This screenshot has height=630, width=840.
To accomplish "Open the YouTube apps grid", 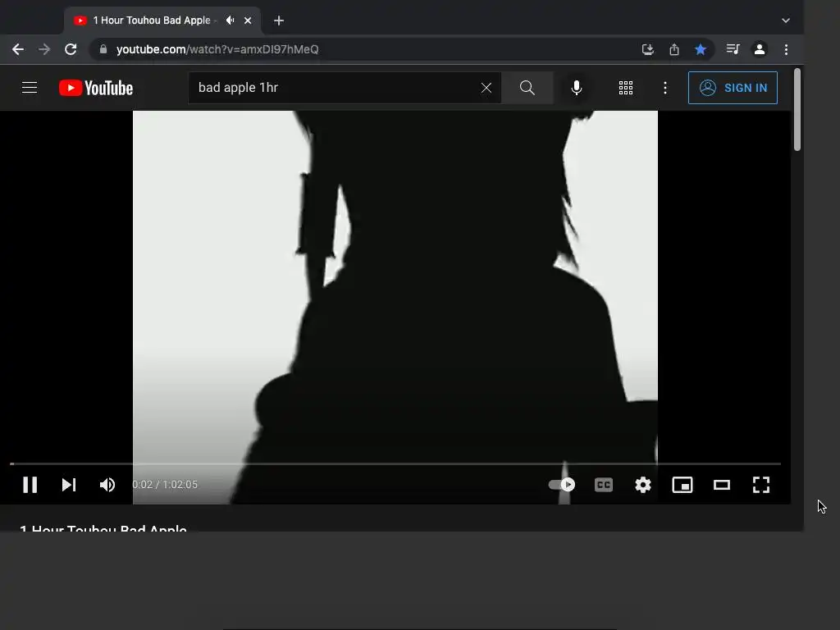I will pyautogui.click(x=626, y=88).
